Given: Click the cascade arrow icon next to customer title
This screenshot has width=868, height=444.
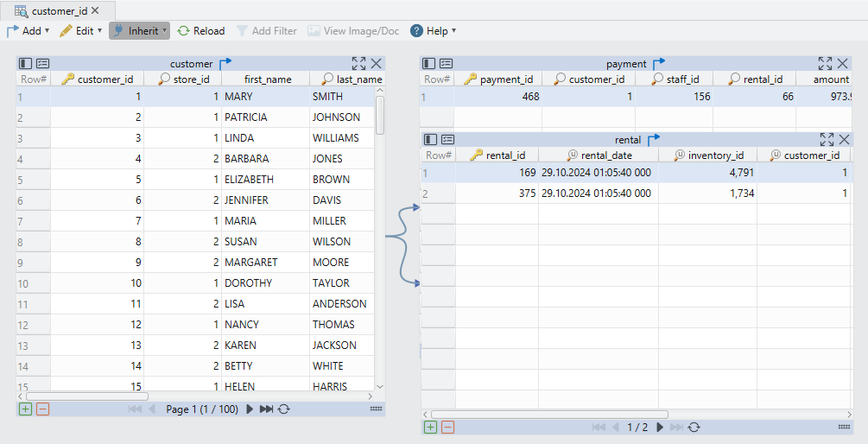Looking at the screenshot, I should click(225, 64).
